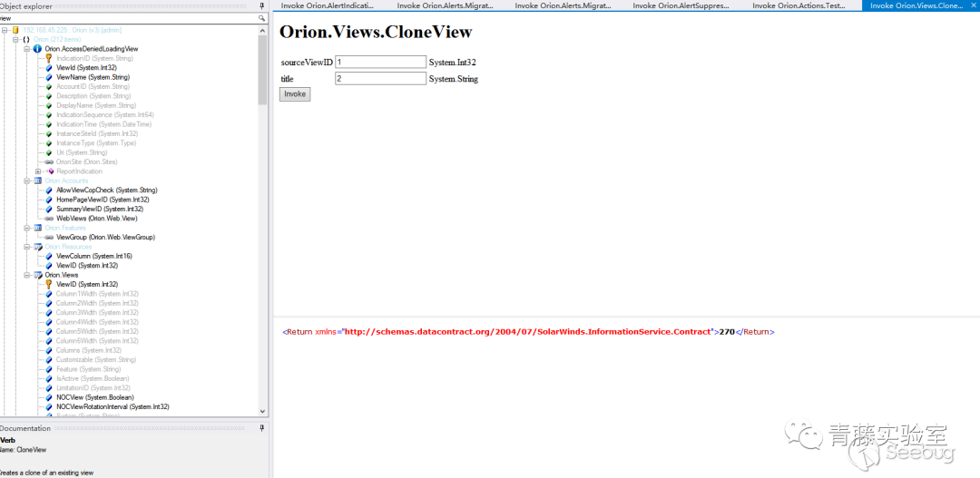The image size is (980, 478).
Task: Click the entity icon of Orion.Accounts
Action: tap(37, 180)
